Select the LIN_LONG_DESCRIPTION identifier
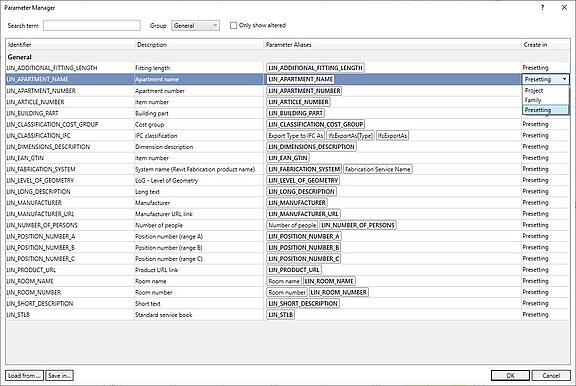Viewport: 576px width, 386px height. 39,191
